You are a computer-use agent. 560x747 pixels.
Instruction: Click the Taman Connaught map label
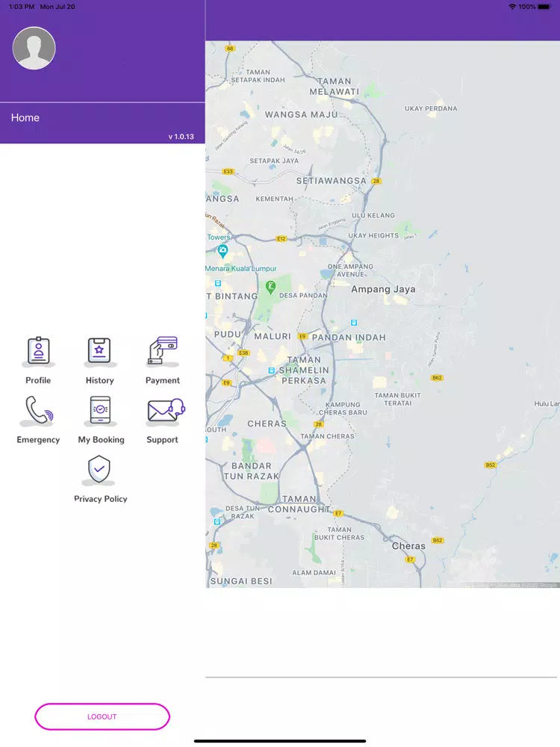click(x=299, y=504)
